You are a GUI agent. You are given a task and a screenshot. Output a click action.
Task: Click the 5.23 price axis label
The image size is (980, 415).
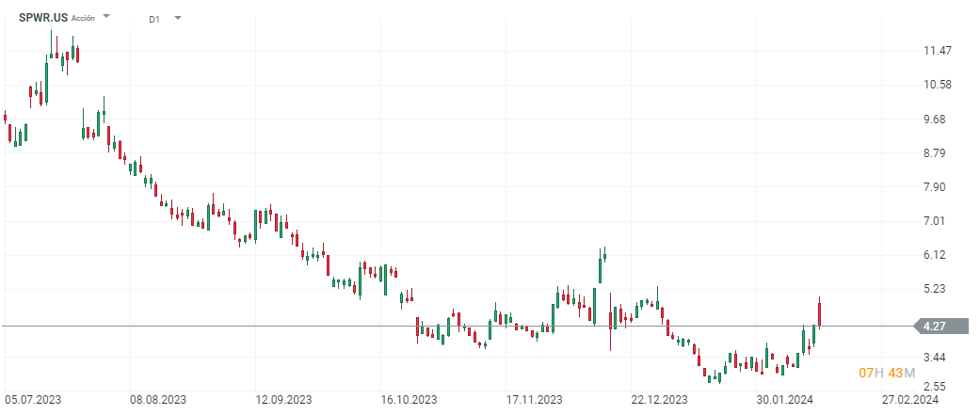[x=937, y=289]
